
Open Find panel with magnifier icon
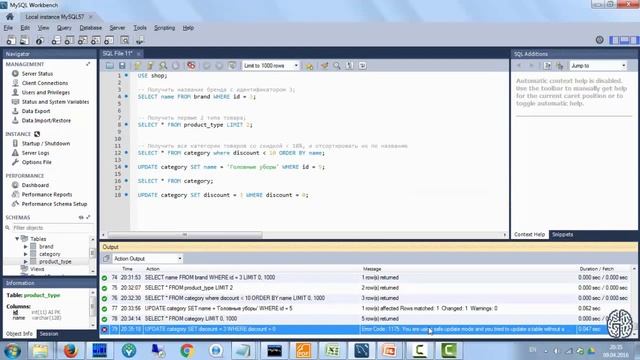(x=337, y=65)
